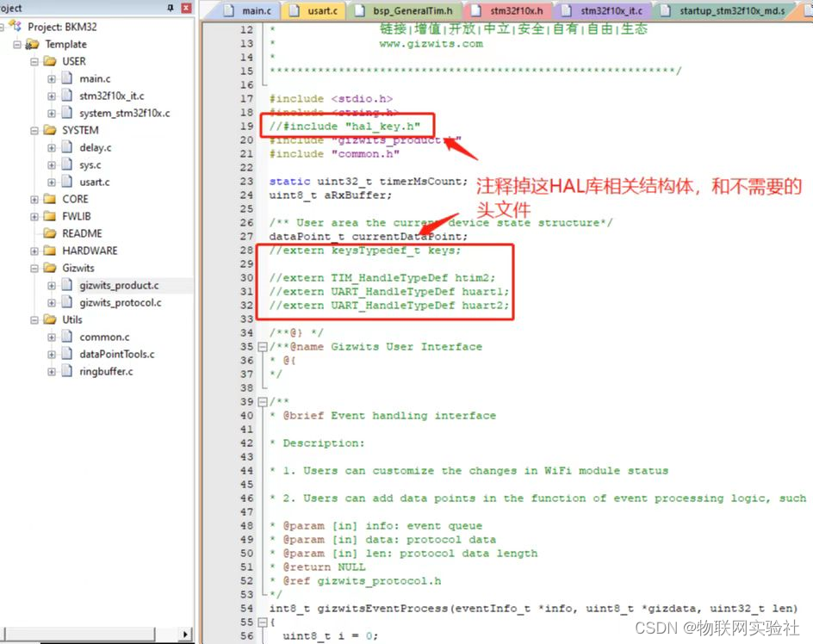Viewport: 813px width, 644px height.
Task: Pin the Project panel using the pushpin icon
Action: coord(170,8)
